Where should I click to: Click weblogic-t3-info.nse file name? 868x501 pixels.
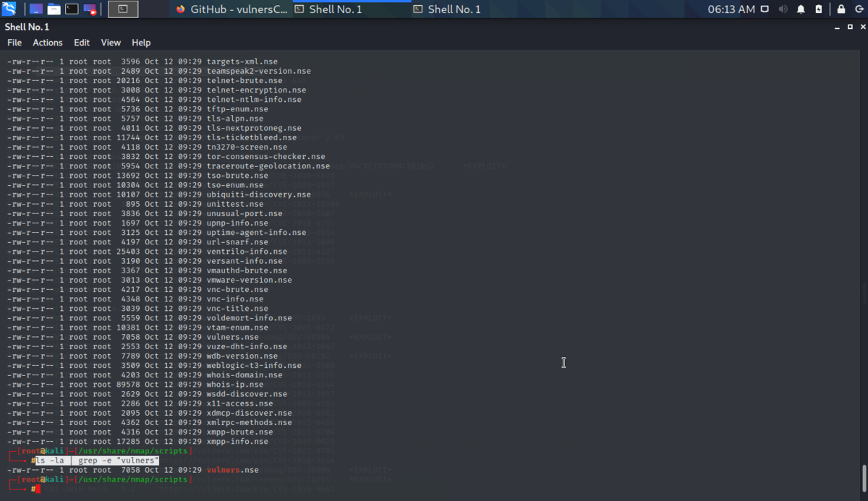click(254, 365)
